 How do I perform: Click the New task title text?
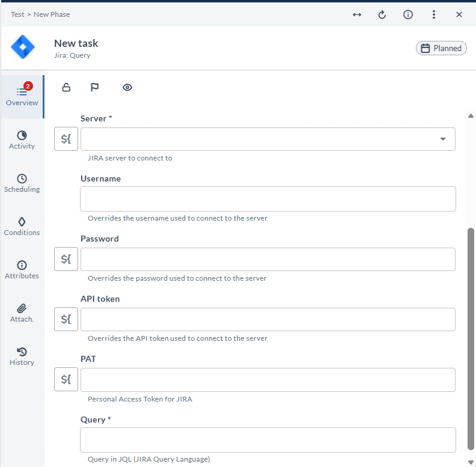[76, 43]
